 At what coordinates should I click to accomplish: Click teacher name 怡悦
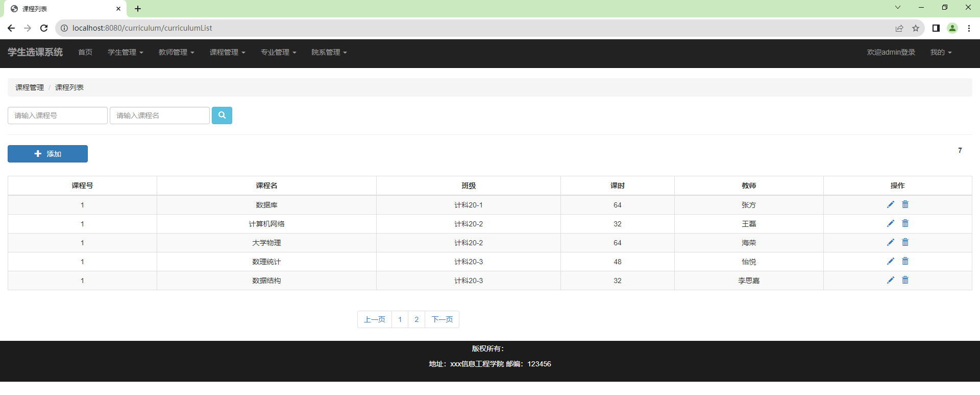click(x=749, y=262)
